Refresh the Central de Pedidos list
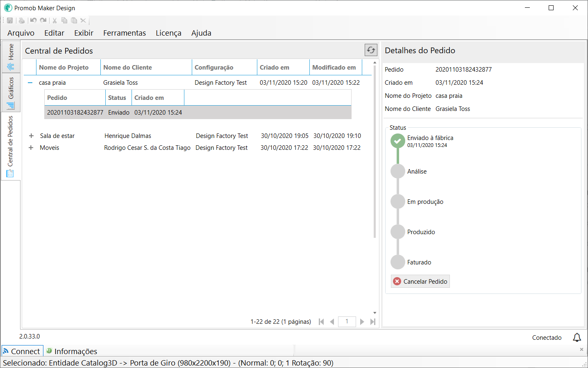The width and height of the screenshot is (588, 368). click(x=371, y=50)
